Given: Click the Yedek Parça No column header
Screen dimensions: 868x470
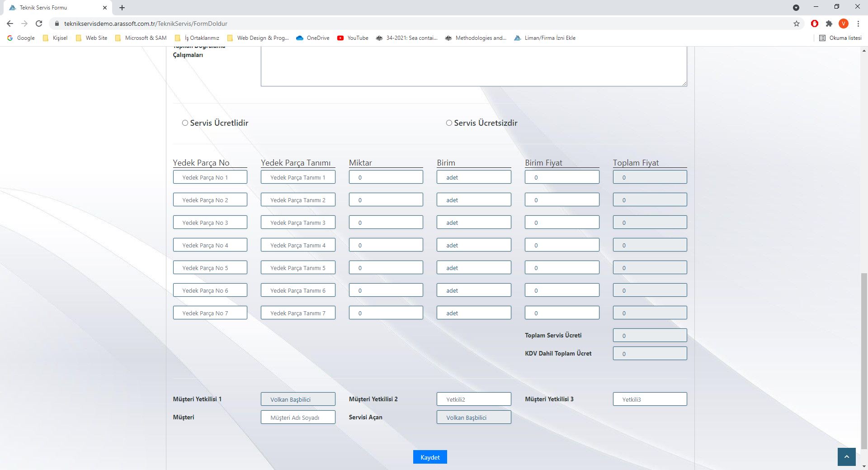Looking at the screenshot, I should tap(201, 163).
